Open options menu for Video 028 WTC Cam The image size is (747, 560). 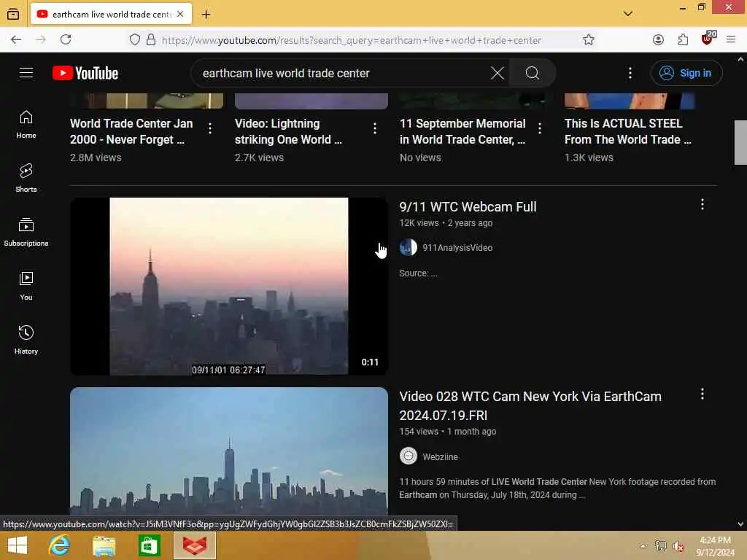click(703, 394)
